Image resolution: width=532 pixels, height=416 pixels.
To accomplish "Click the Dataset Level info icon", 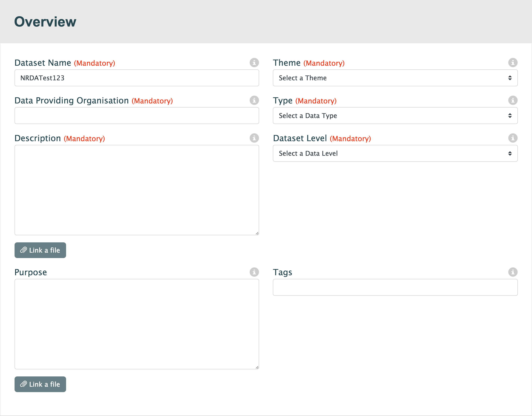I will tap(513, 138).
